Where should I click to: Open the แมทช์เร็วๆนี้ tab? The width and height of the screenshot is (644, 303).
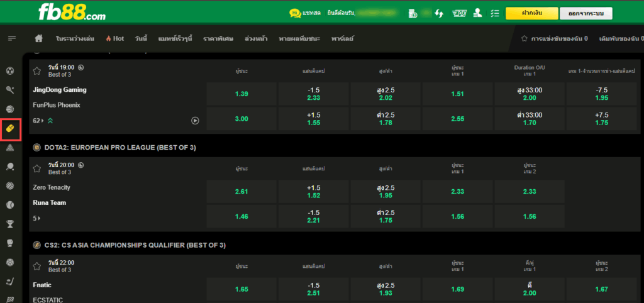tap(175, 38)
